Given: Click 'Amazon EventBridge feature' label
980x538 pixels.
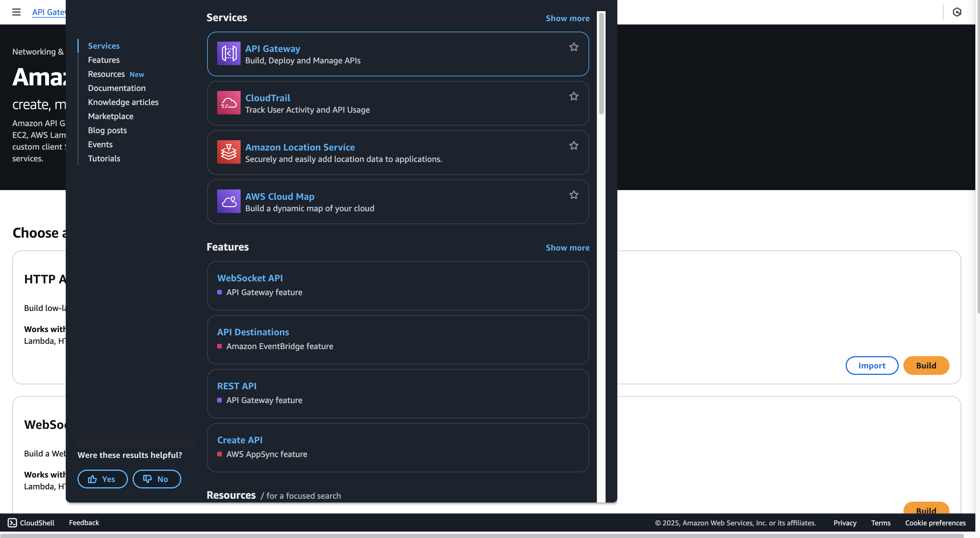Looking at the screenshot, I should click(x=280, y=346).
